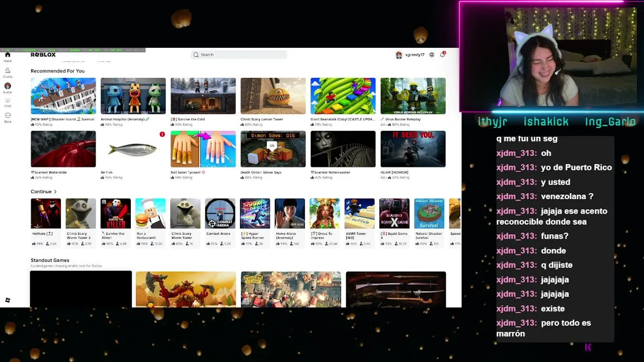Click the Standout Games heading
The width and height of the screenshot is (644, 362).
tap(50, 260)
